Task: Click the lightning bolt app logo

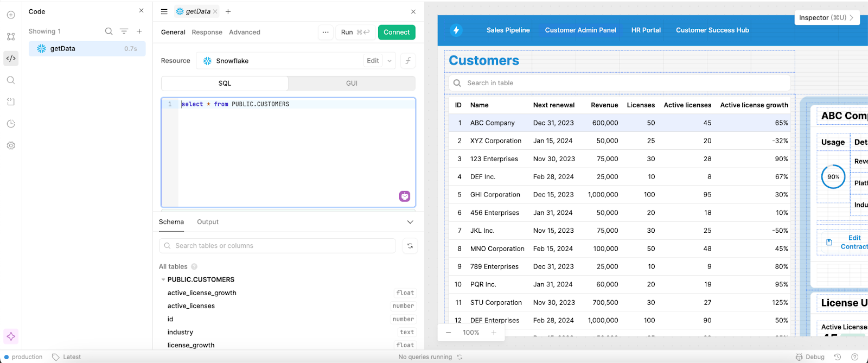Action: click(x=456, y=30)
